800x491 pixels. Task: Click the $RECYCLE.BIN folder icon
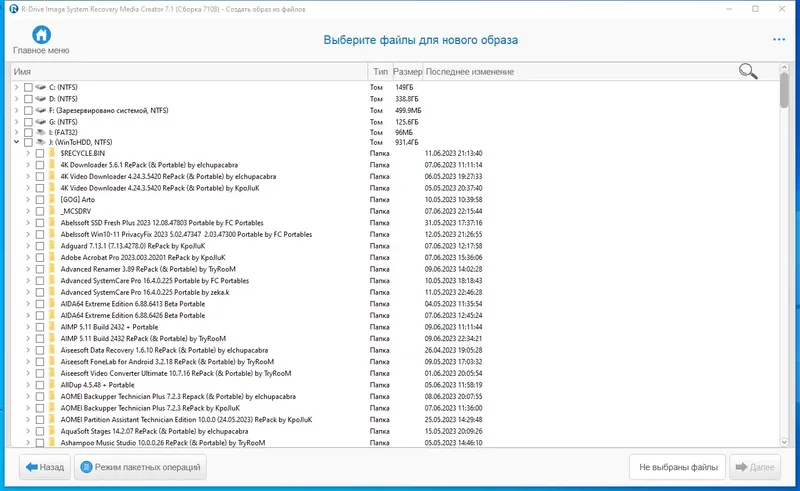click(52, 153)
